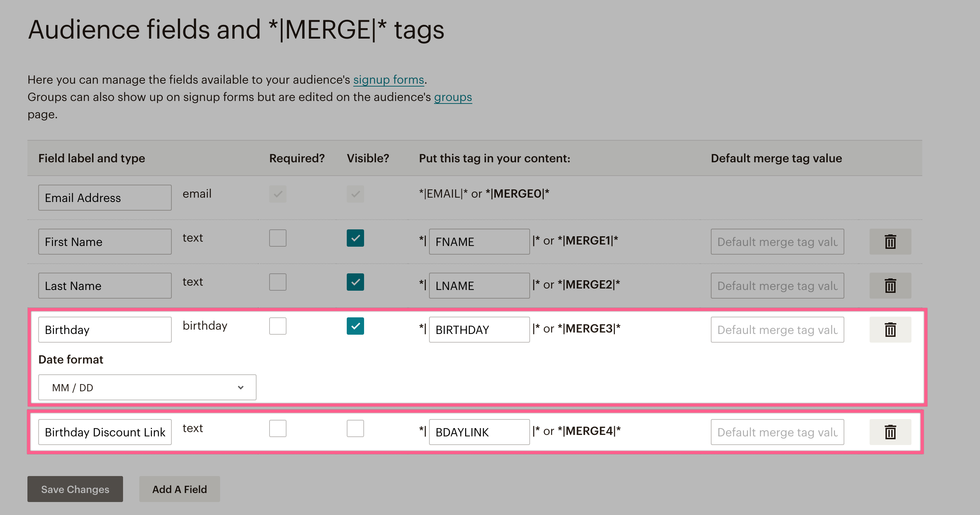Delete the Last Name field row
980x515 pixels.
890,286
